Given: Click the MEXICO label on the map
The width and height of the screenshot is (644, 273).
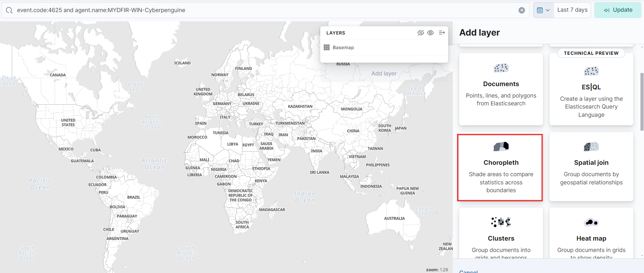Looking at the screenshot, I should pyautogui.click(x=66, y=149).
